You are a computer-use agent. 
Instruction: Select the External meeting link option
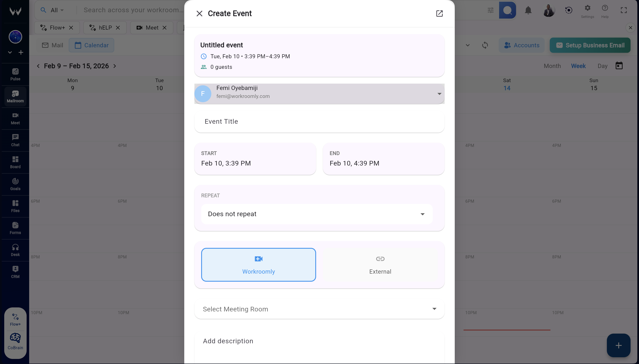[x=380, y=265]
